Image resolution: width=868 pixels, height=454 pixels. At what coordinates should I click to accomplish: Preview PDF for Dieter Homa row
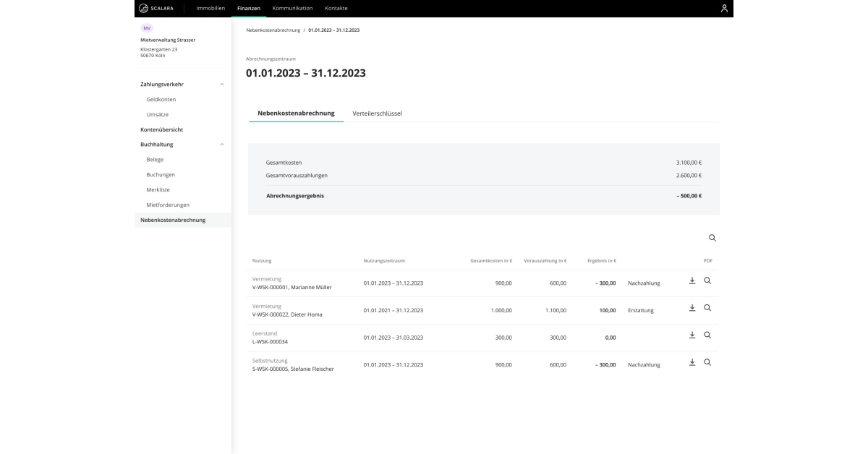pyautogui.click(x=707, y=307)
